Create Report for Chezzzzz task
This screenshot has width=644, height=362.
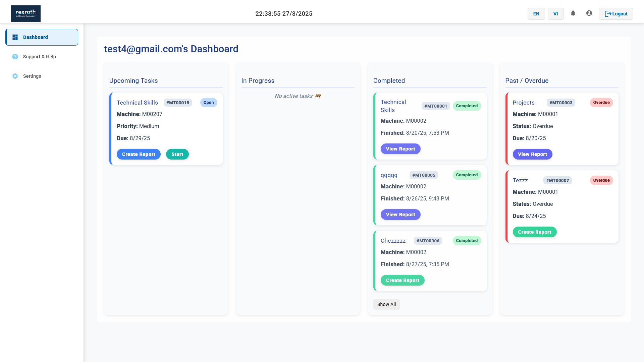pos(402,280)
